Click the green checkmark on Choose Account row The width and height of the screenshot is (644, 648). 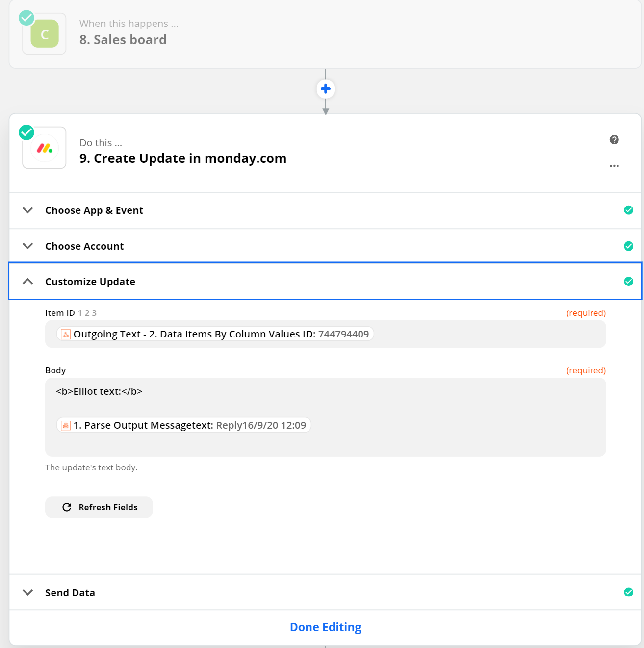628,246
